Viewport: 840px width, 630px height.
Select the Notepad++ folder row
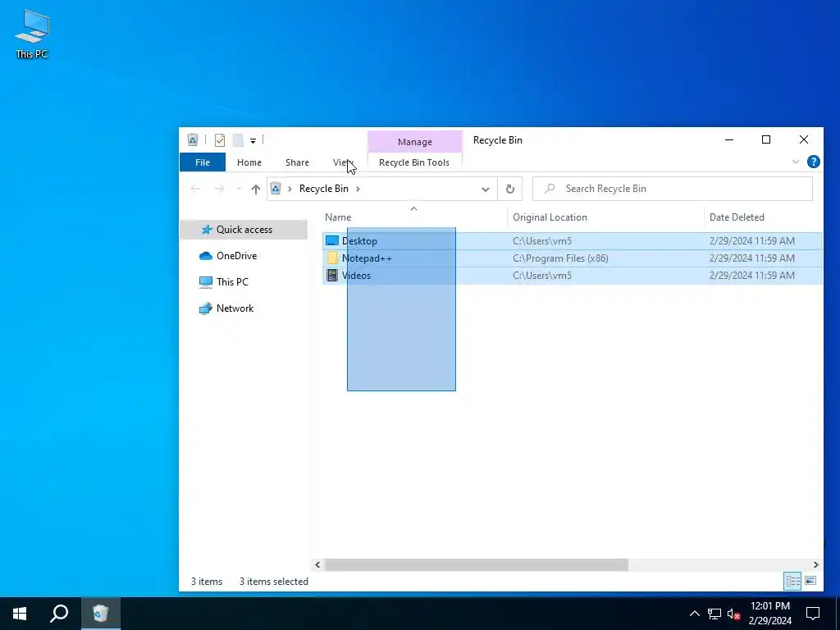572,258
